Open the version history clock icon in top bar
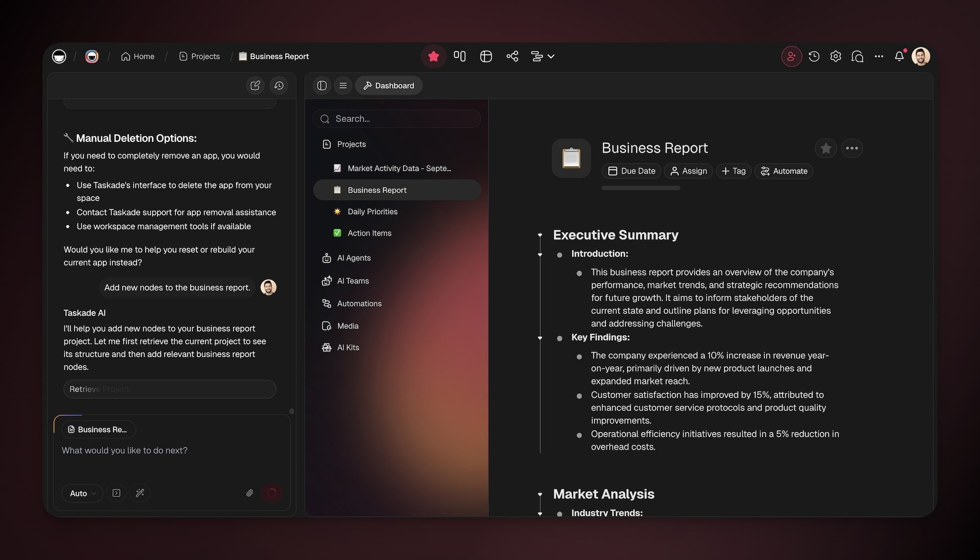Image resolution: width=980 pixels, height=560 pixels. (814, 56)
